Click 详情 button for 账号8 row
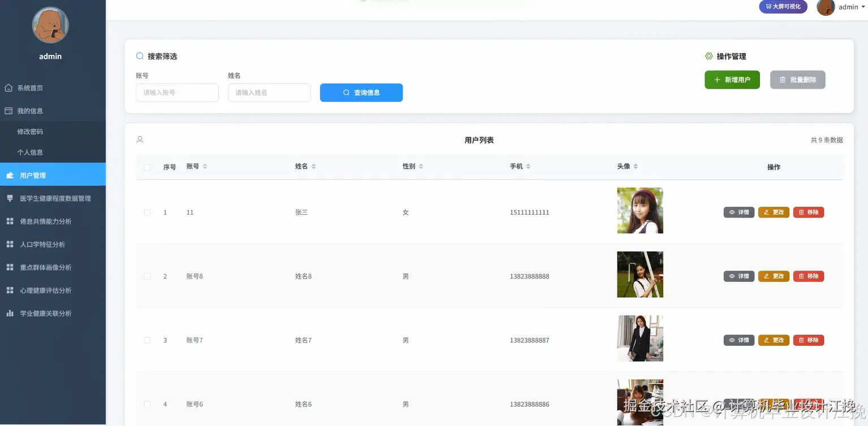The image size is (868, 426). coord(739,276)
